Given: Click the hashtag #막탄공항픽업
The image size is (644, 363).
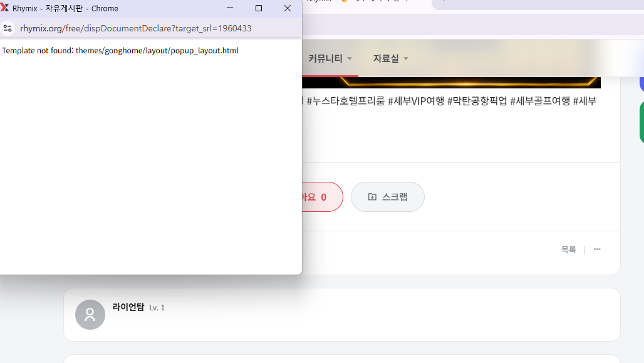Looking at the screenshot, I should tap(477, 101).
